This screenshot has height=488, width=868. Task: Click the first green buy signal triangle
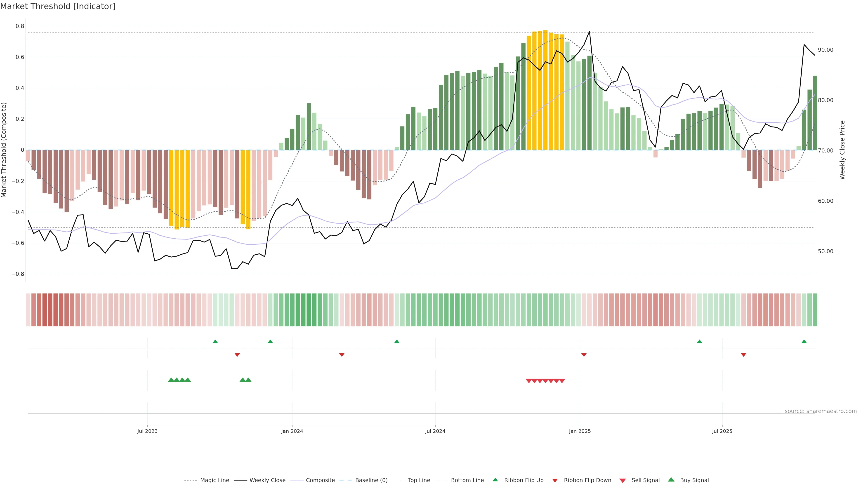171,380
